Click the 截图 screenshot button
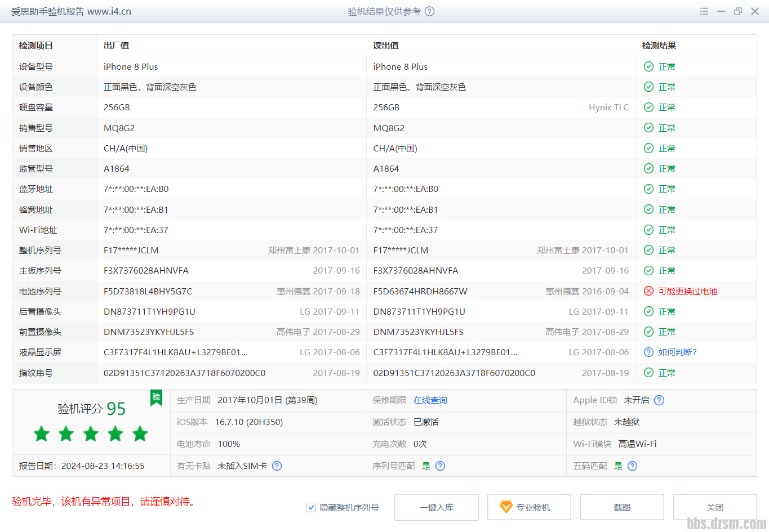 [622, 507]
